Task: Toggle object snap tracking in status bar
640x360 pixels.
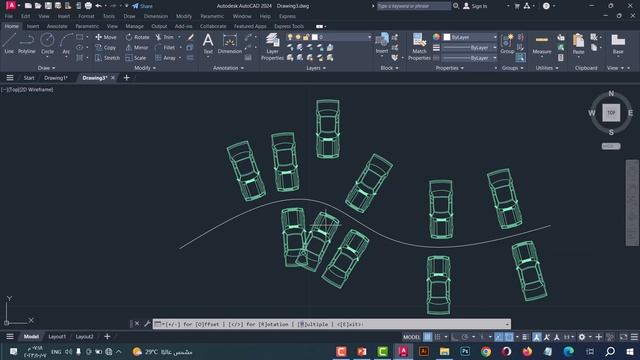Action: 498,337
